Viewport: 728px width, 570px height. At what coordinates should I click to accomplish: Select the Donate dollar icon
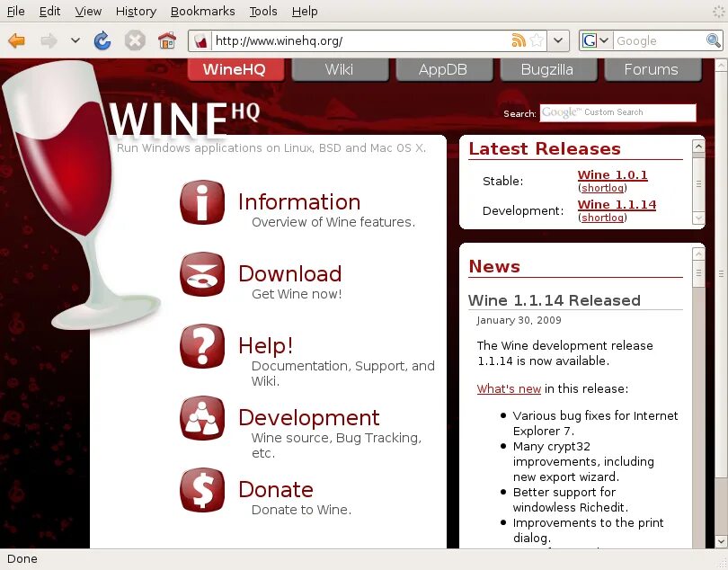[202, 491]
